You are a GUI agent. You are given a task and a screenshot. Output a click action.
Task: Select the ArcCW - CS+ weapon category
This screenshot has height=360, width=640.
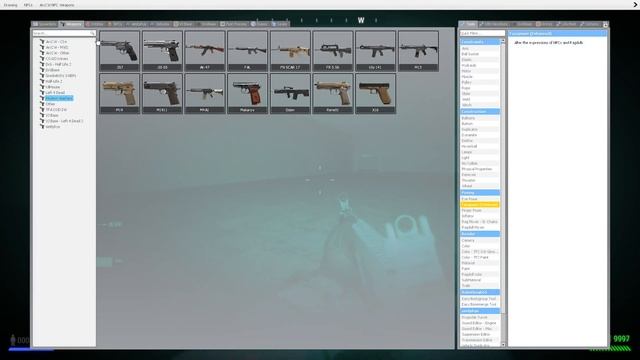click(x=56, y=42)
